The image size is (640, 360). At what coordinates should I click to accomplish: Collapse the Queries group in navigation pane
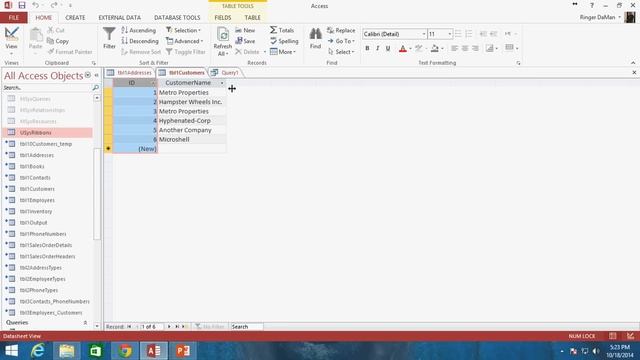click(x=85, y=322)
